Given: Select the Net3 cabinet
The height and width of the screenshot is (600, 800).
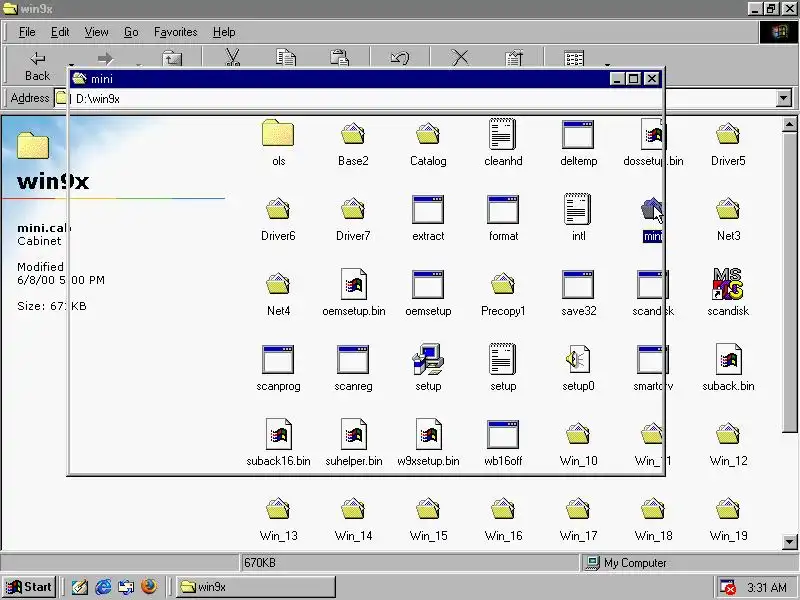Looking at the screenshot, I should click(728, 218).
